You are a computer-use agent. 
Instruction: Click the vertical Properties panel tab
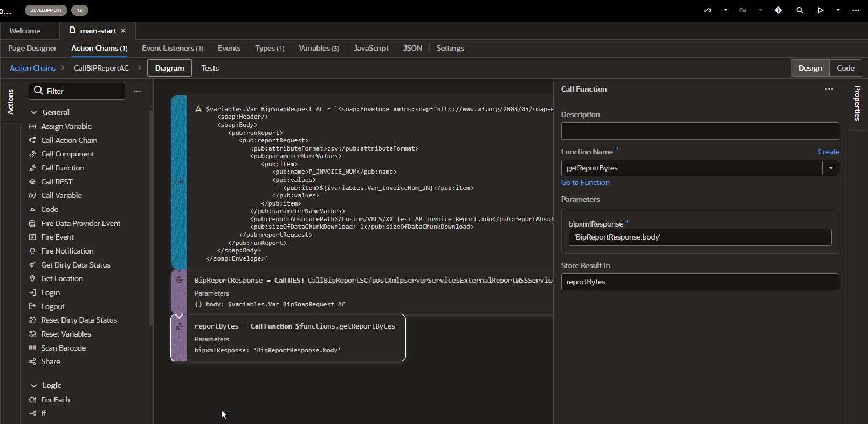(857, 103)
